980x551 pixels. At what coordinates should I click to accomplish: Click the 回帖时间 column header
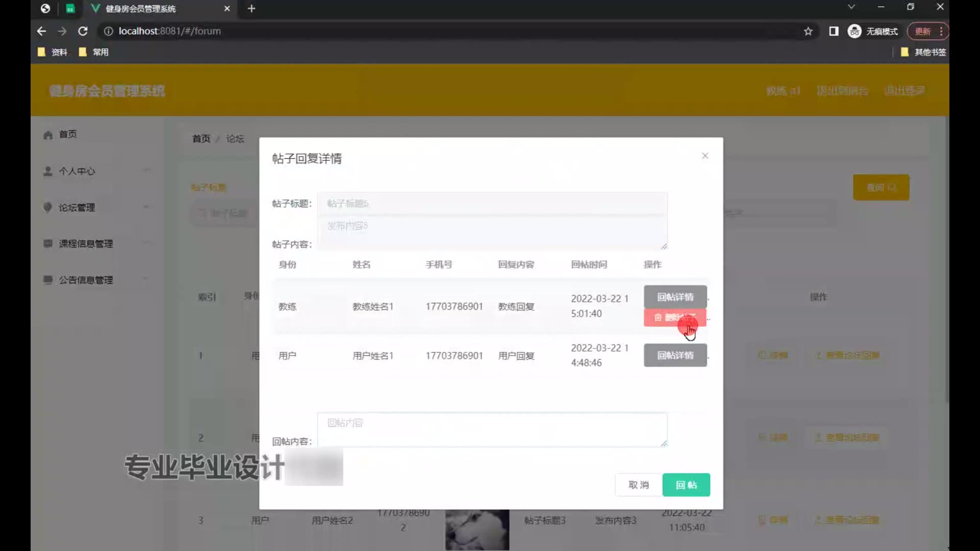click(x=589, y=264)
